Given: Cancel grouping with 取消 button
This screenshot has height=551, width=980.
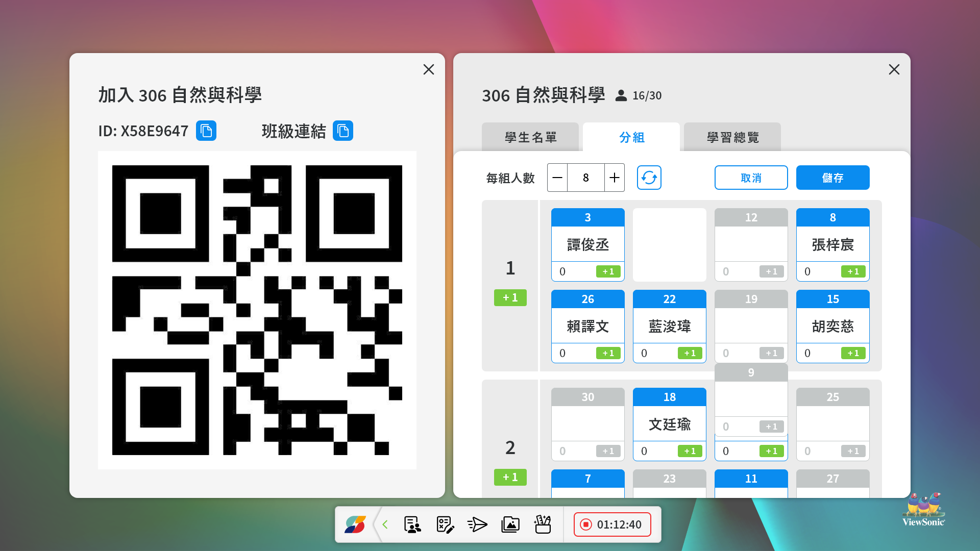Looking at the screenshot, I should pyautogui.click(x=751, y=178).
